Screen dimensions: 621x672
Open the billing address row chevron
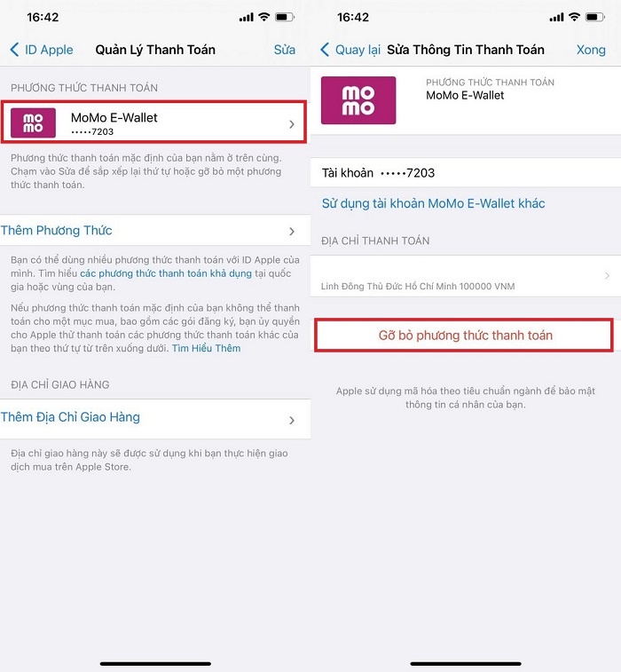tap(607, 275)
